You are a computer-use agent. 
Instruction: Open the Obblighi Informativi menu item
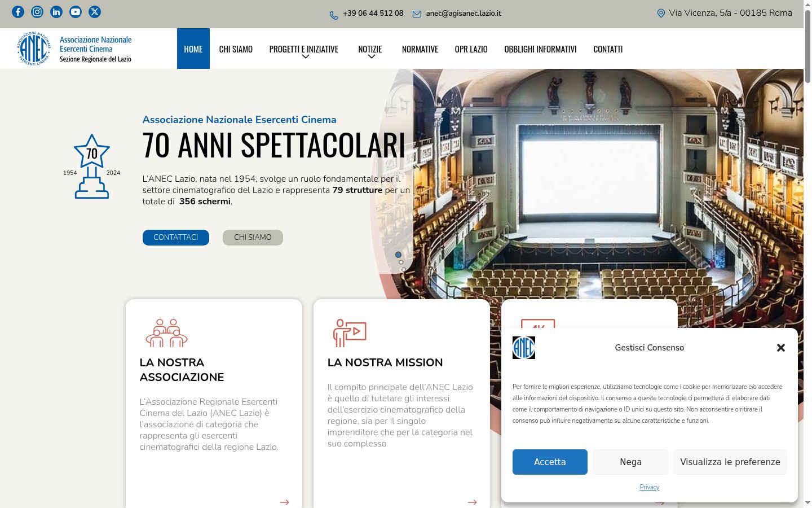click(x=540, y=49)
